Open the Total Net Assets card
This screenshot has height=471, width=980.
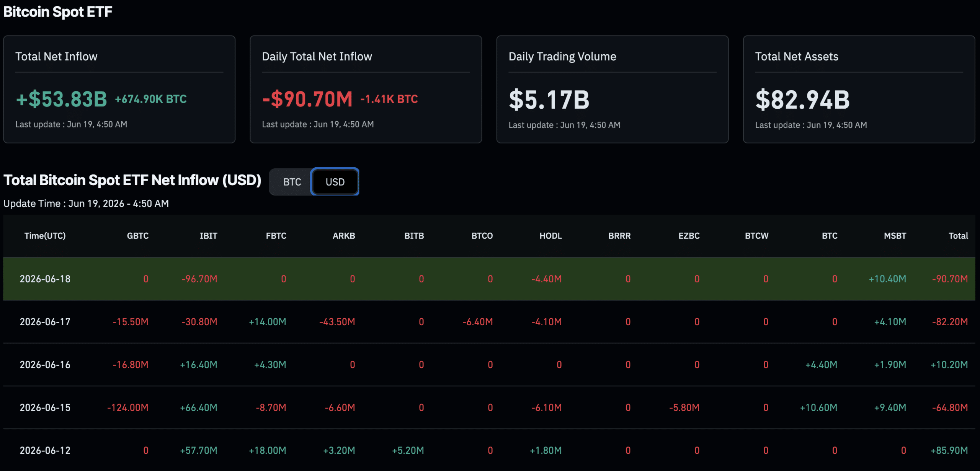tap(859, 90)
